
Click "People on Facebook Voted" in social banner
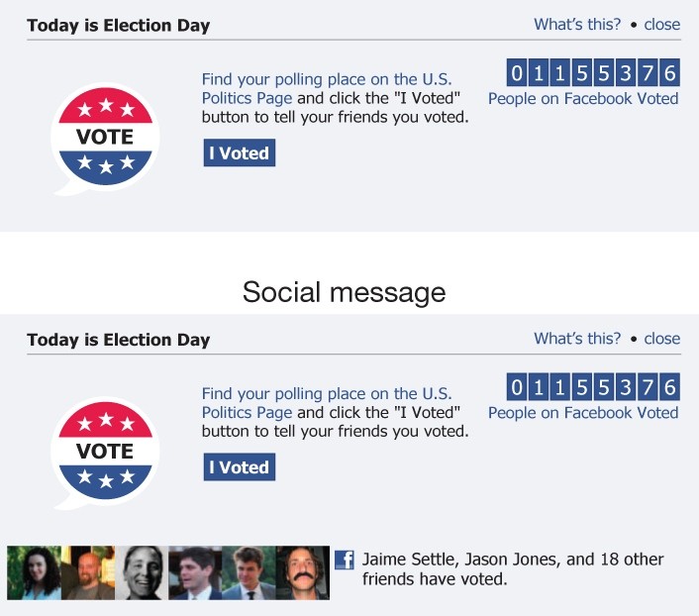tap(583, 412)
